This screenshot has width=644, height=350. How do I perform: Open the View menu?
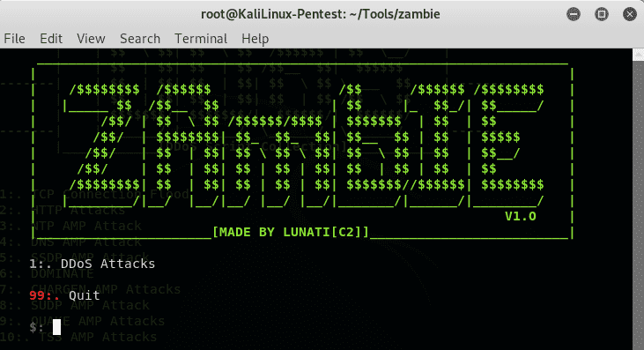pyautogui.click(x=91, y=39)
